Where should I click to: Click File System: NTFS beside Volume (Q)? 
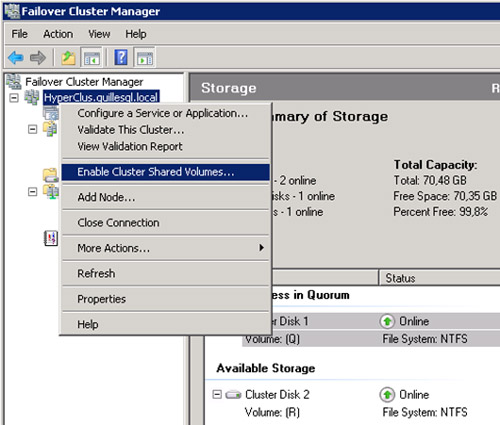[425, 339]
